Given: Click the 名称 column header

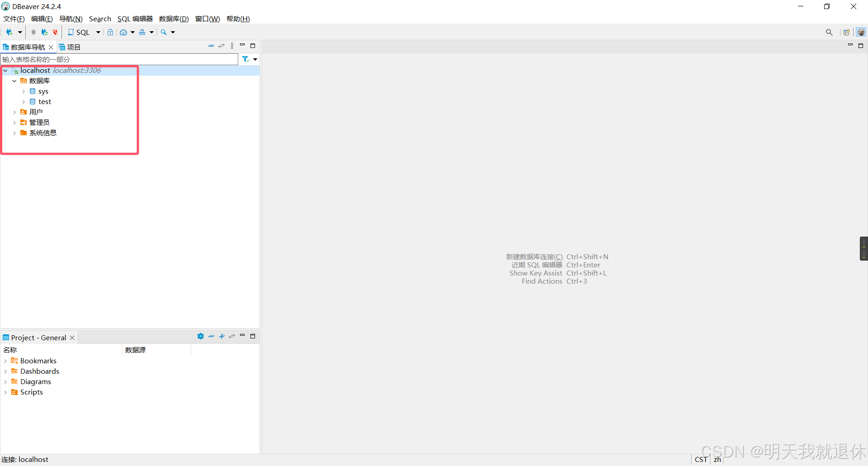Looking at the screenshot, I should tap(61, 350).
